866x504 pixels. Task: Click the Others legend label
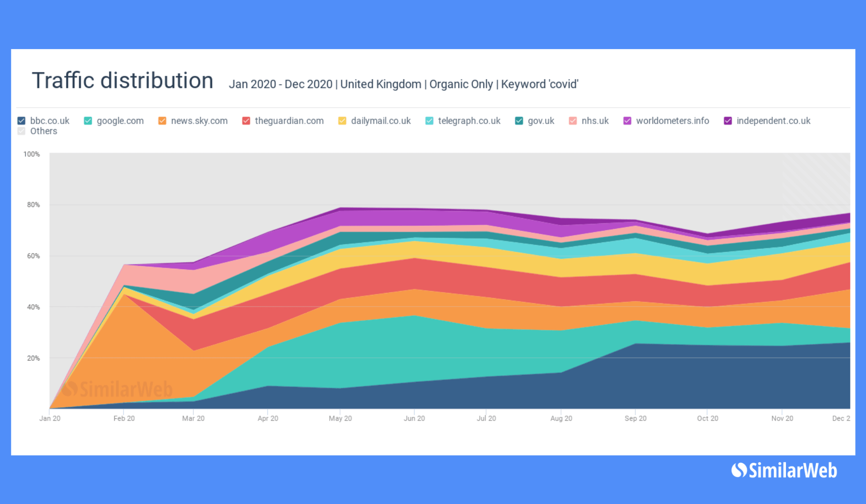44,131
